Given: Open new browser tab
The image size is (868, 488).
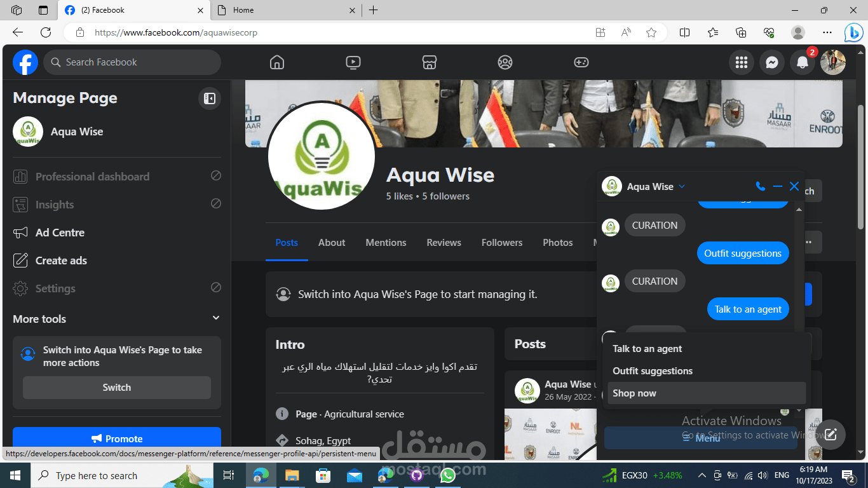Looking at the screenshot, I should point(373,10).
